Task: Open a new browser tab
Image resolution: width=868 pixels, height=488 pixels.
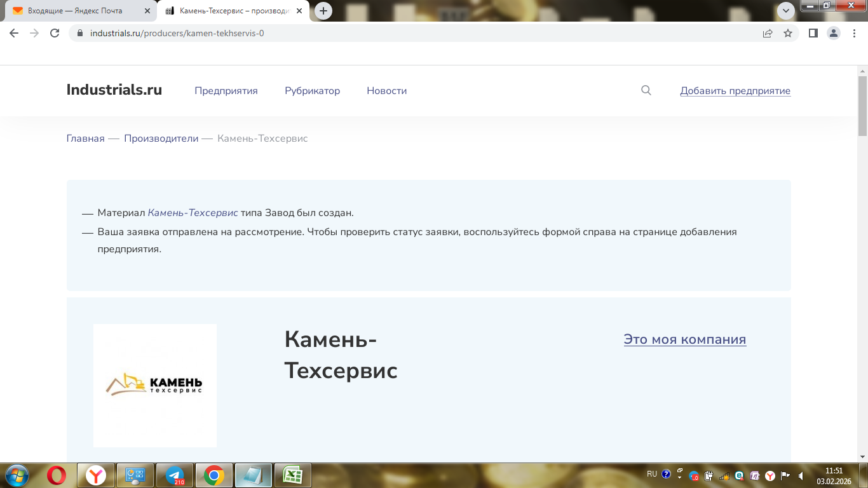Action: tap(323, 11)
